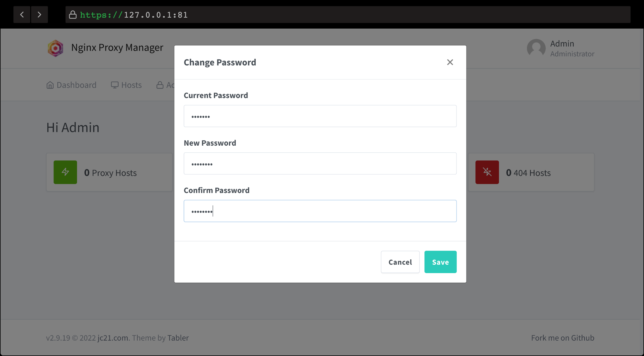Viewport: 644px width, 356px height.
Task: Click the New Password input field
Action: pyautogui.click(x=320, y=164)
